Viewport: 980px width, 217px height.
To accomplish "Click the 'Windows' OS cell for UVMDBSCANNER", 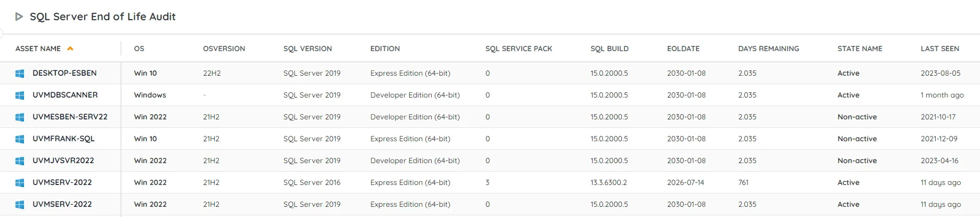I will pyautogui.click(x=150, y=95).
